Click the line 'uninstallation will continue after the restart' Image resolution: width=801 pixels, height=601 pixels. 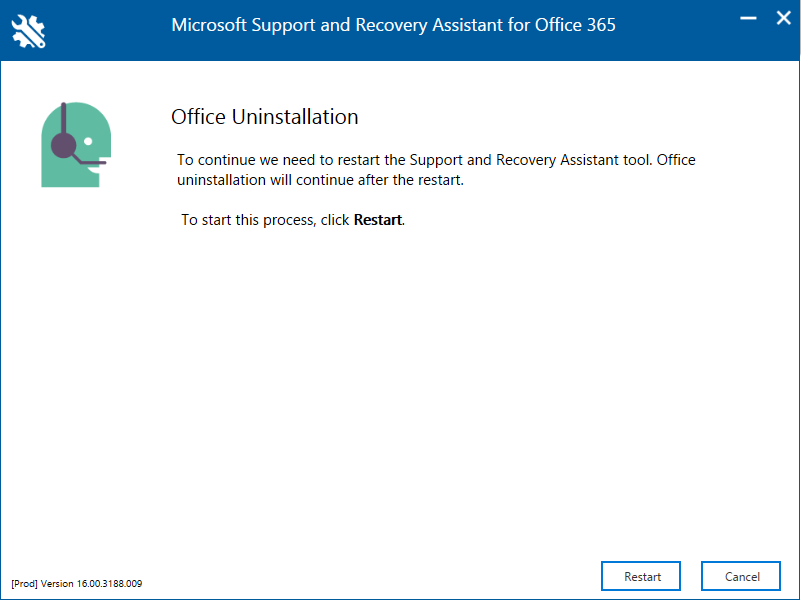[320, 181]
